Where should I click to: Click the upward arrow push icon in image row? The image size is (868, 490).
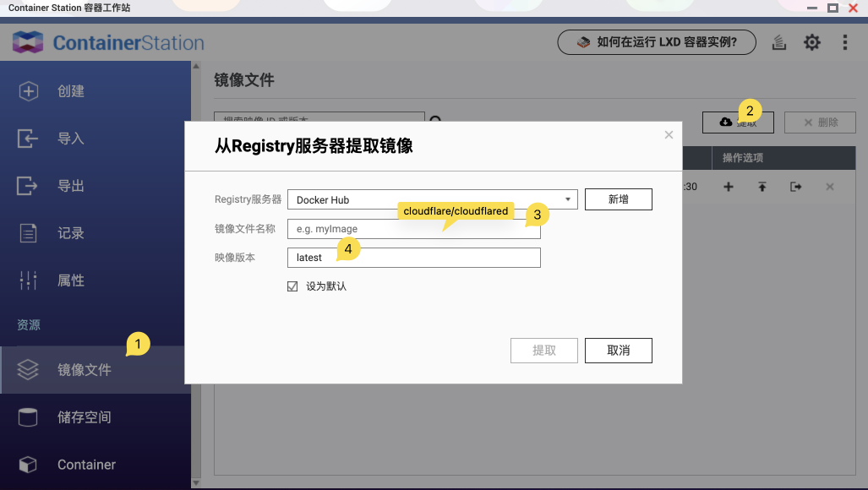[762, 187]
